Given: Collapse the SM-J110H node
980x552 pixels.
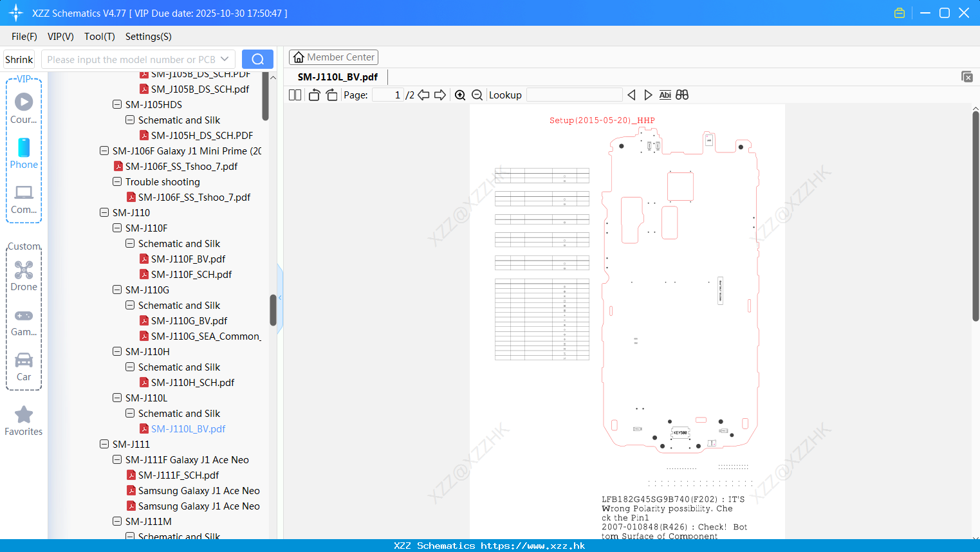Looking at the screenshot, I should point(117,351).
